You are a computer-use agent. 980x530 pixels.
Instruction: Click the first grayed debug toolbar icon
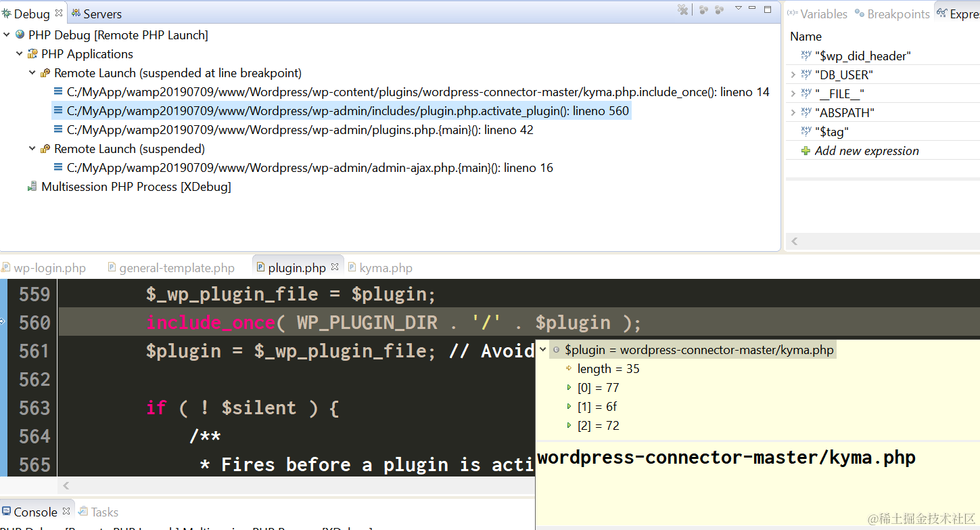(703, 9)
